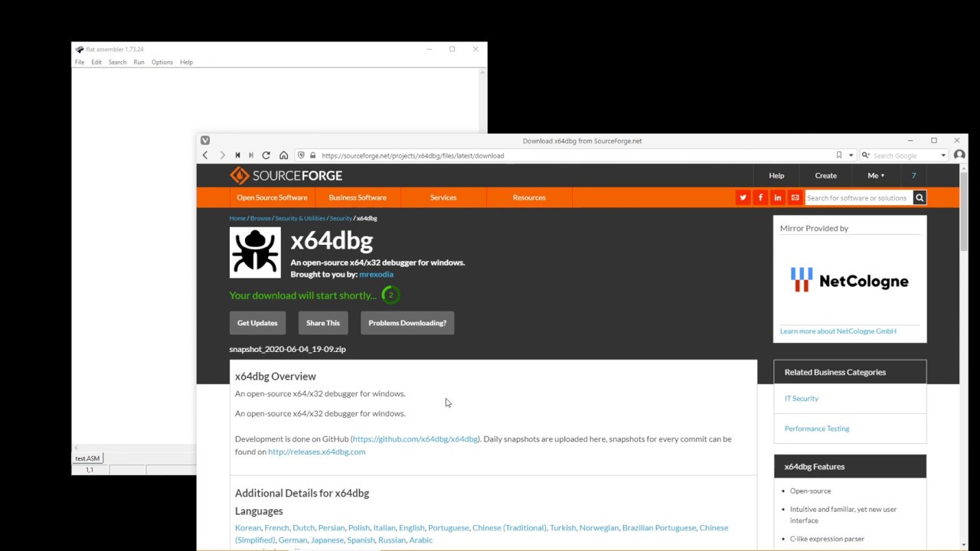Go back in the browser
Viewport: 980px width, 551px height.
click(205, 155)
